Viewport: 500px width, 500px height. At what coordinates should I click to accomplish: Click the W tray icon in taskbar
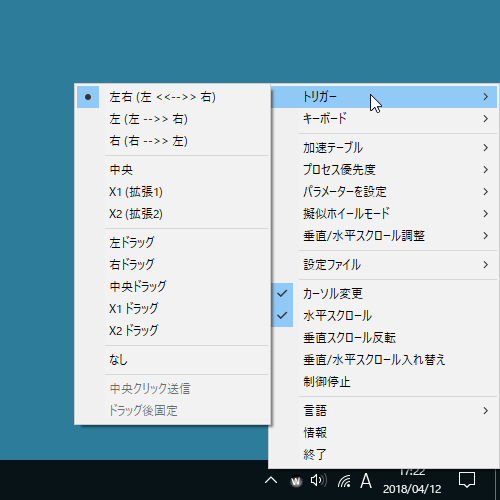click(296, 481)
